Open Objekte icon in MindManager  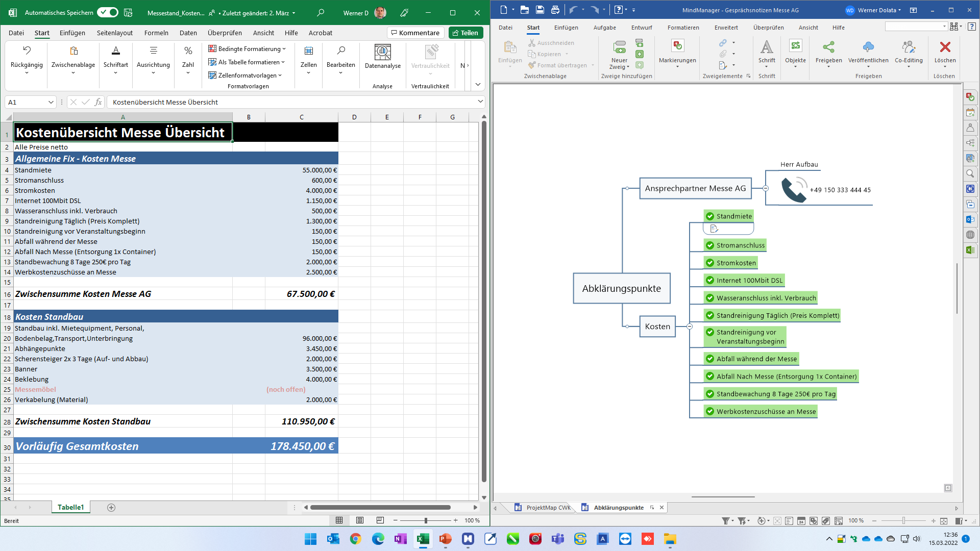coord(795,46)
